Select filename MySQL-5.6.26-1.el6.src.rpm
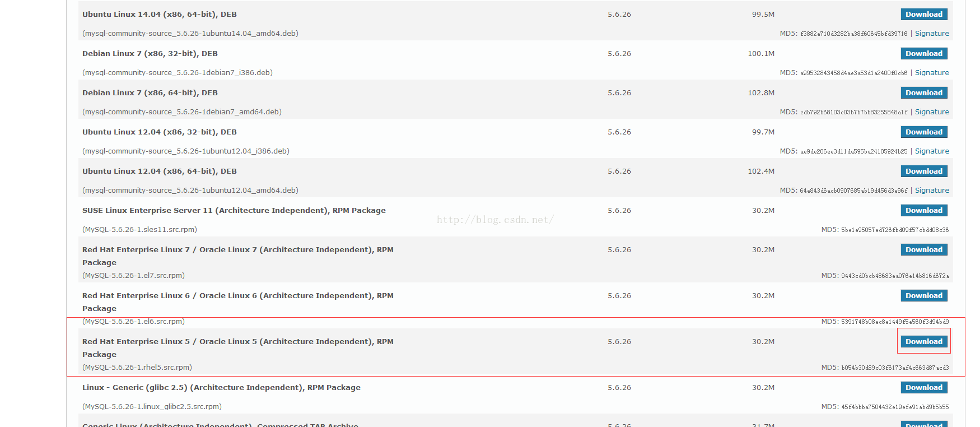Screen dimensions: 980x427 point(133,322)
